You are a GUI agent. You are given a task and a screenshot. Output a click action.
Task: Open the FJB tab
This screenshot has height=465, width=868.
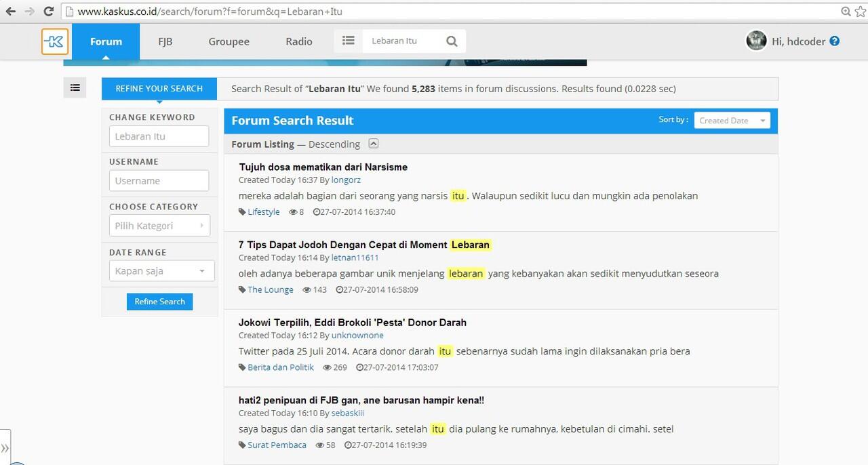coord(165,41)
